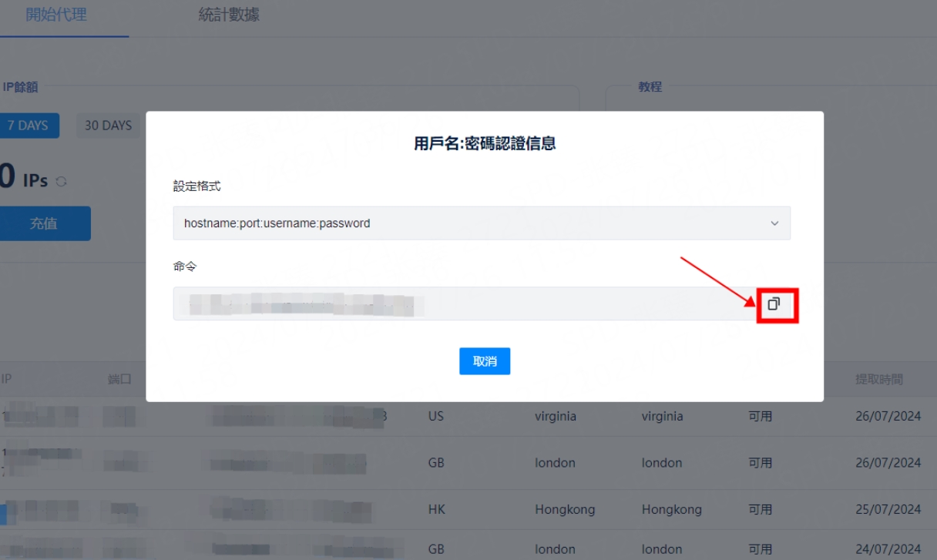Click the 用戶名:密碼認證信息 dialog title
The height and width of the screenshot is (560, 937).
(485, 143)
